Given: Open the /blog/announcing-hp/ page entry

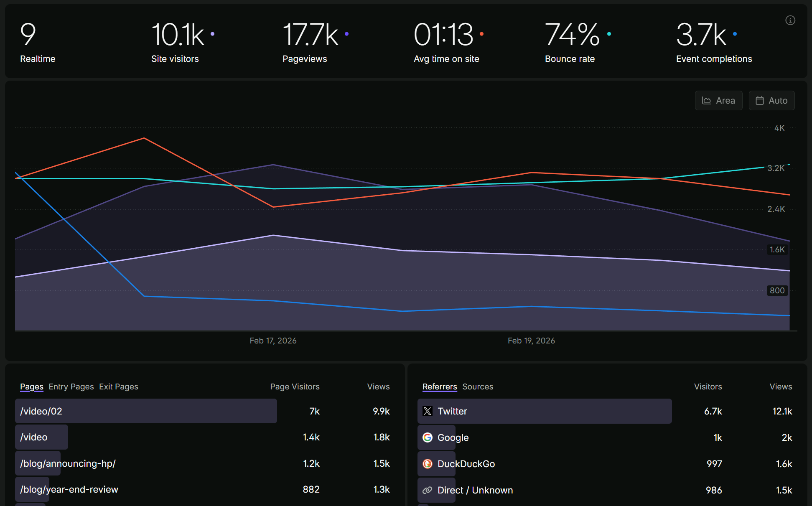Looking at the screenshot, I should point(67,463).
